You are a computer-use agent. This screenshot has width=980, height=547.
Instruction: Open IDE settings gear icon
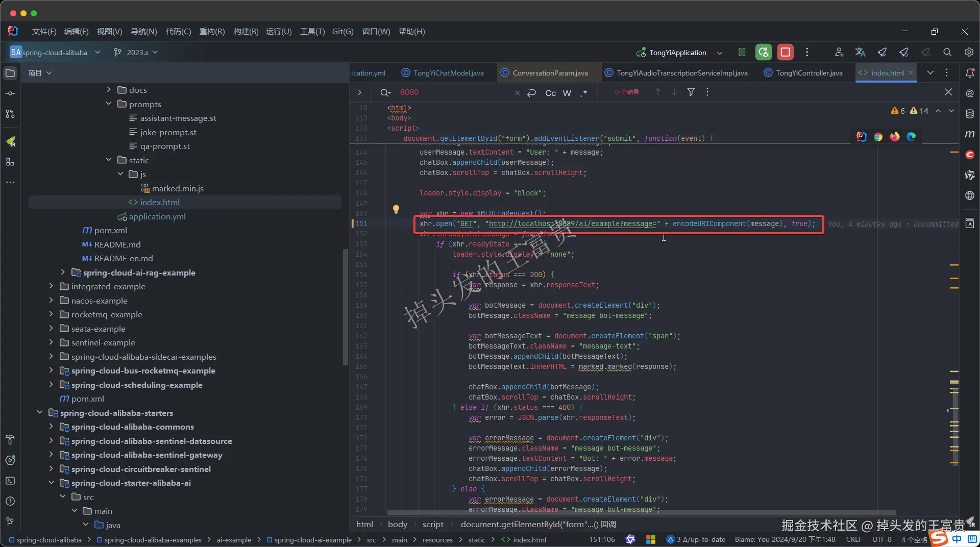tap(969, 52)
